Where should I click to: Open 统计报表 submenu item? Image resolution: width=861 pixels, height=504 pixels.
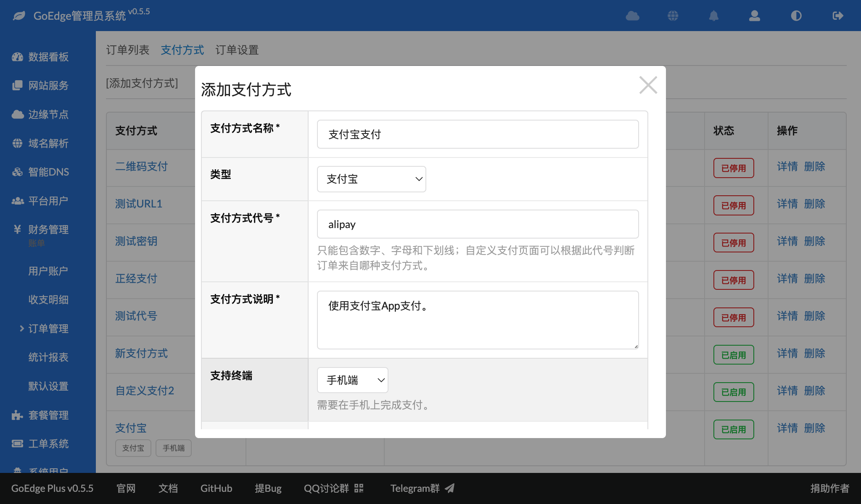coord(48,357)
